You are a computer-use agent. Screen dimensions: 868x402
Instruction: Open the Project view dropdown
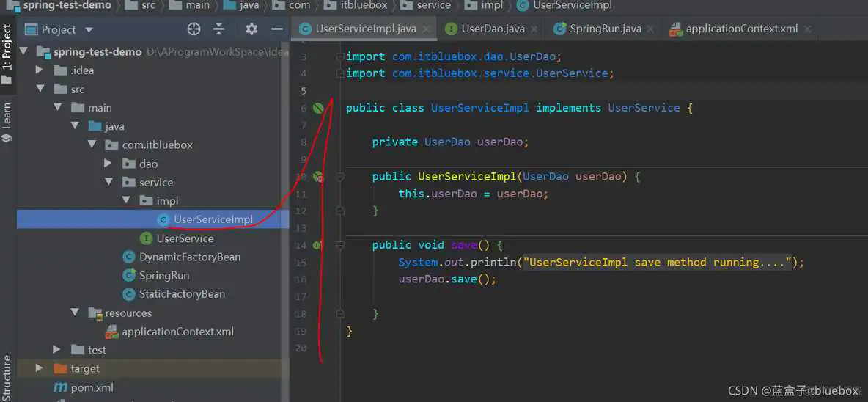[x=89, y=30]
